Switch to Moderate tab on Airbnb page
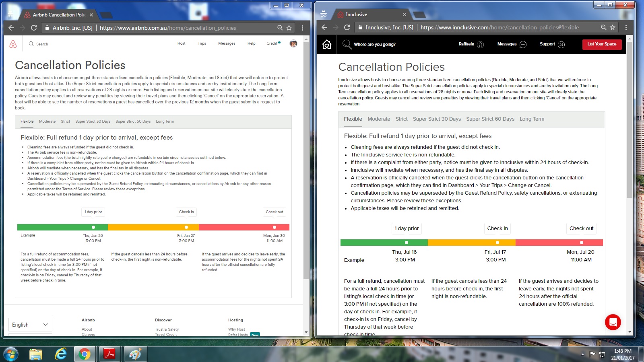 47,121
